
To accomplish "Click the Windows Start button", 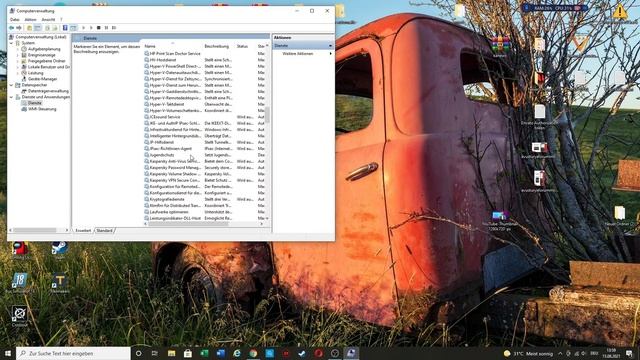I will click(8, 353).
